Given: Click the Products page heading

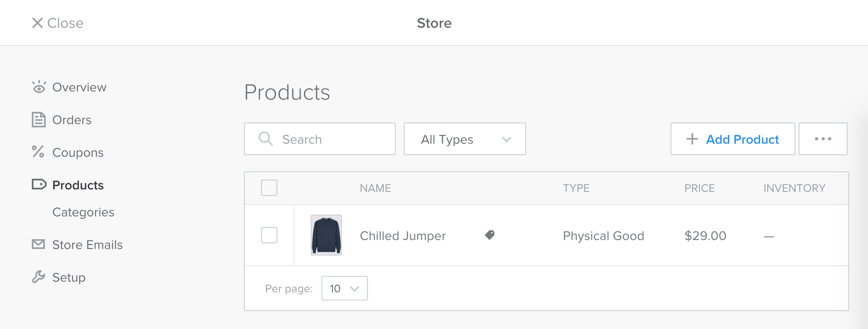Looking at the screenshot, I should tap(287, 92).
